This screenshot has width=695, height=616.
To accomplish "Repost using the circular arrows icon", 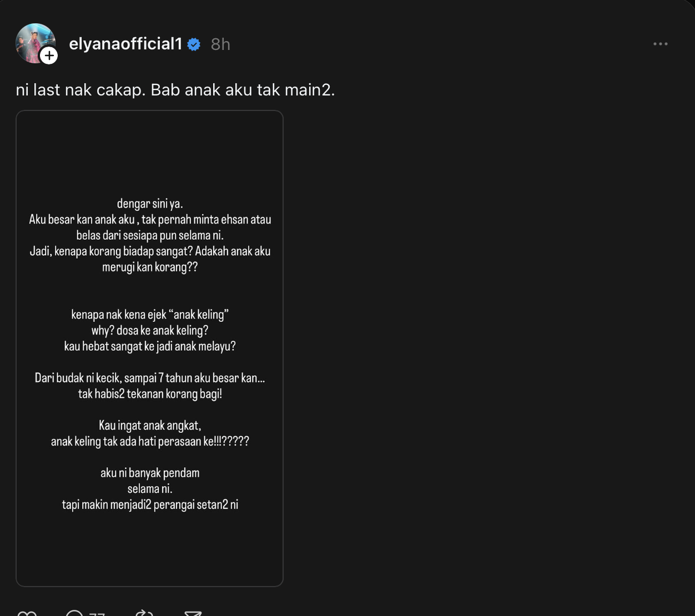I will 144,613.
